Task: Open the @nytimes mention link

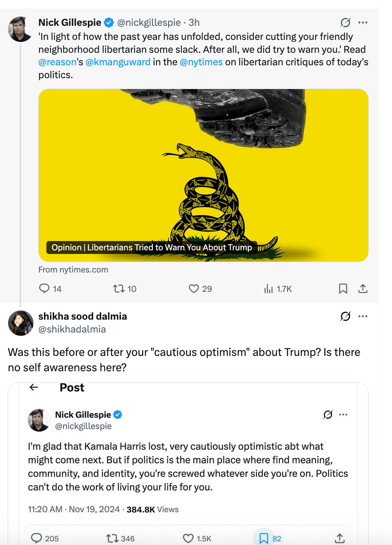Action: (201, 62)
